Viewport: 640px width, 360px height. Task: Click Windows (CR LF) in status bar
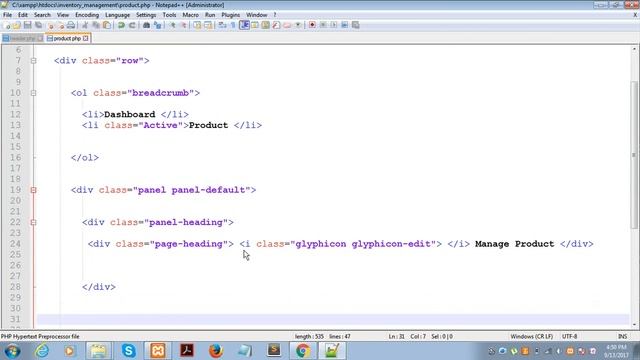(x=531, y=336)
